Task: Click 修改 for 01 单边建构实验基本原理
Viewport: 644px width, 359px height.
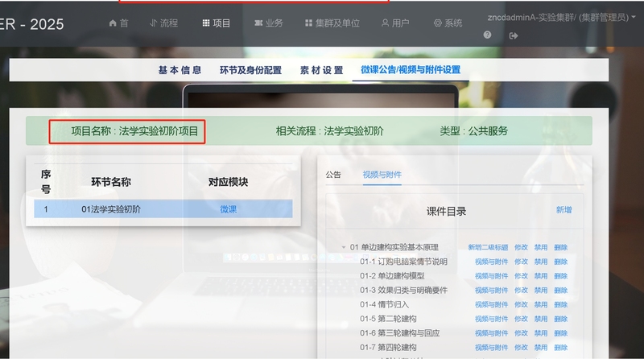Action: pyautogui.click(x=521, y=247)
